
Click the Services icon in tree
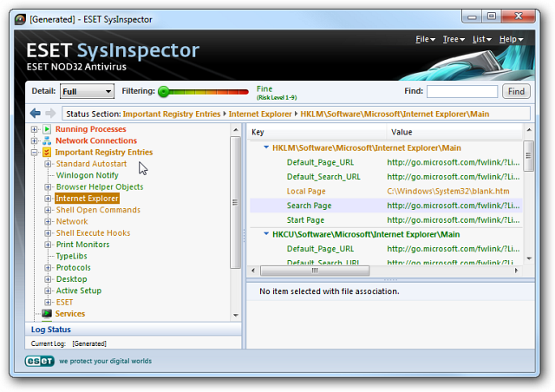click(47, 313)
